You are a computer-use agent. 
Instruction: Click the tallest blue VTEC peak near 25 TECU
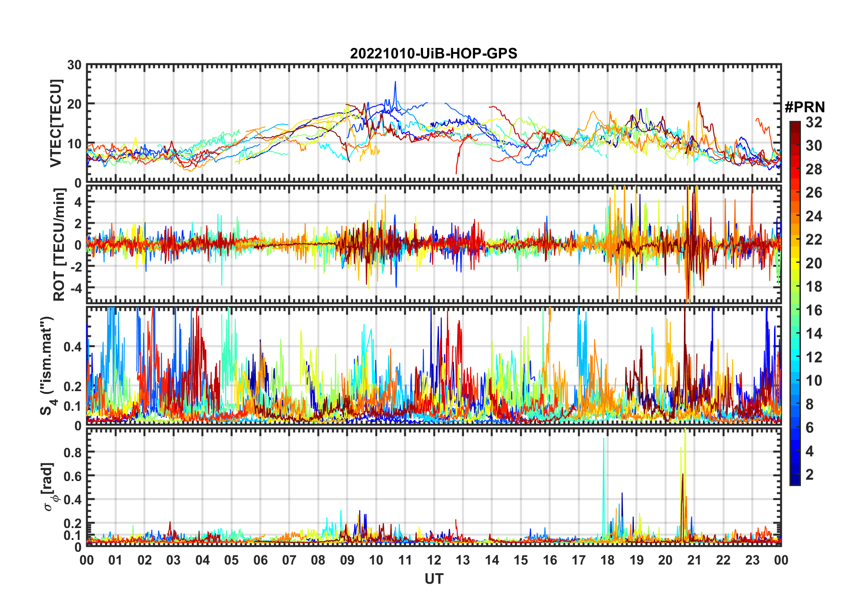(x=395, y=83)
